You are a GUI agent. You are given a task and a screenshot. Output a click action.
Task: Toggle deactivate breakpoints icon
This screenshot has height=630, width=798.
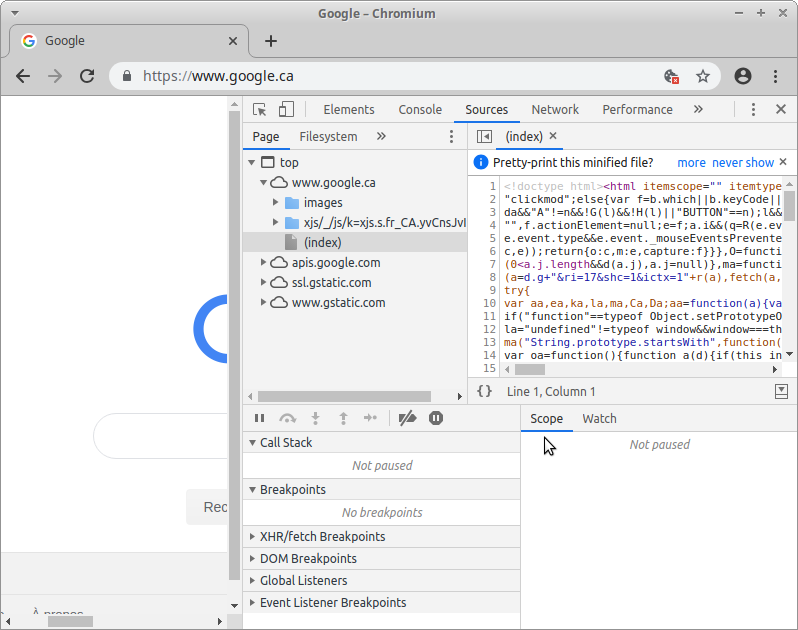pyautogui.click(x=407, y=419)
